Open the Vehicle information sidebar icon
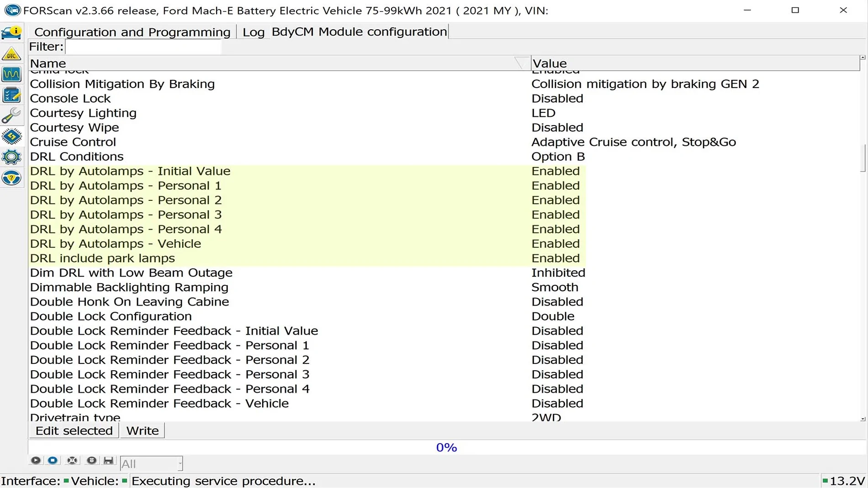 click(11, 33)
